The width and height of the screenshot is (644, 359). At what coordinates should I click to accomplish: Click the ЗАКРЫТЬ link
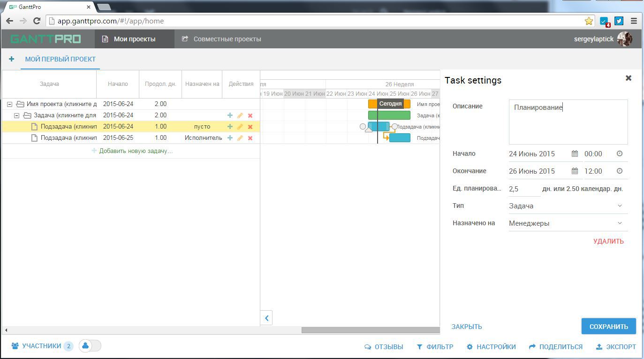[467, 327]
